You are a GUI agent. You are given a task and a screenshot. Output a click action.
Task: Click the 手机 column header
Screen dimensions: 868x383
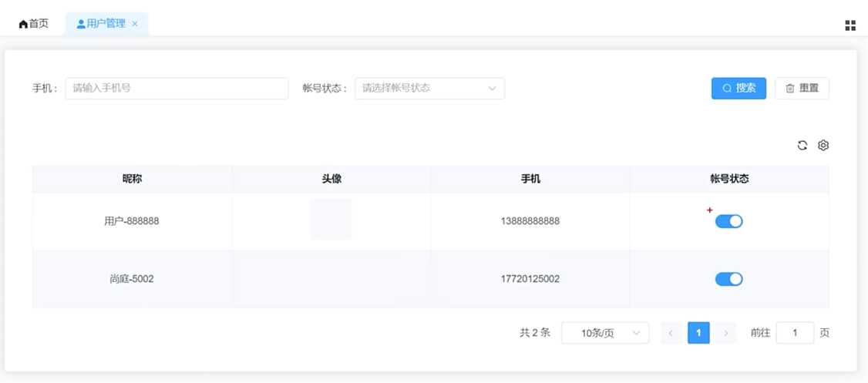tap(530, 179)
